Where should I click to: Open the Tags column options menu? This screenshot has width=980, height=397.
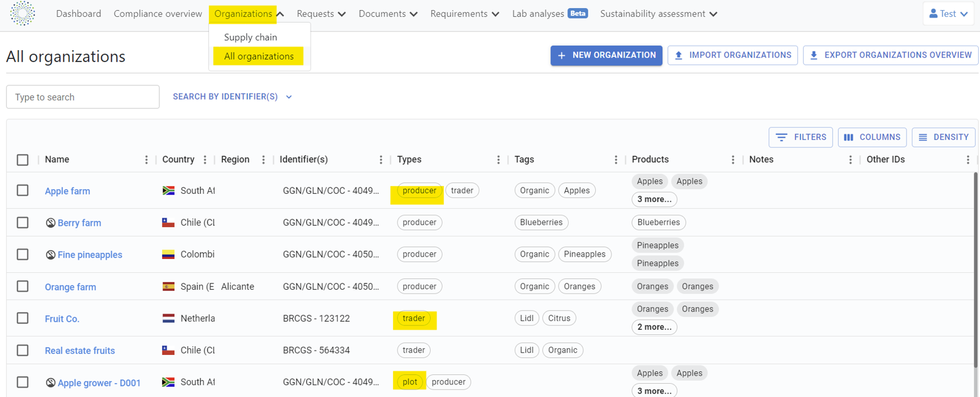617,160
